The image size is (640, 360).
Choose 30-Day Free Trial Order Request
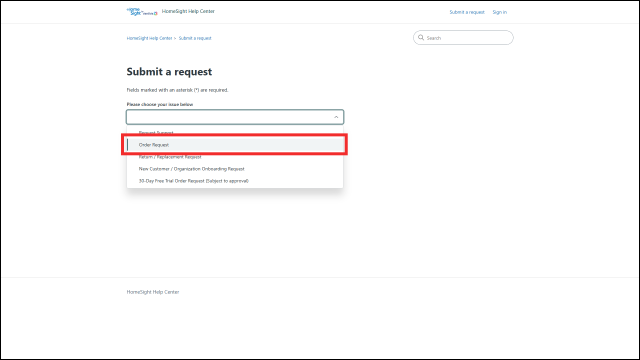235,181
